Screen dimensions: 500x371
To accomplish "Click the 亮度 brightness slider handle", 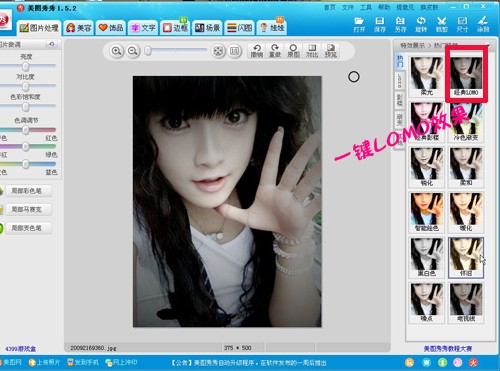I will 25,66.
